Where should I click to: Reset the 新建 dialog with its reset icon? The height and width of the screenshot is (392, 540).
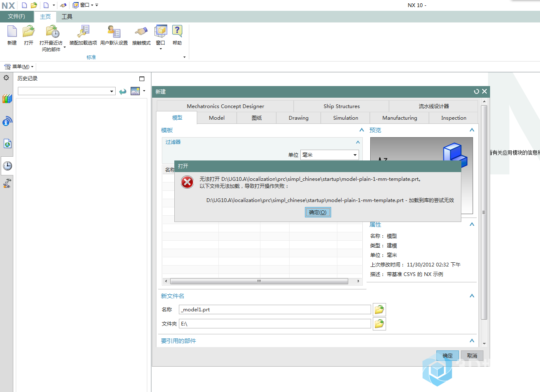click(x=476, y=91)
